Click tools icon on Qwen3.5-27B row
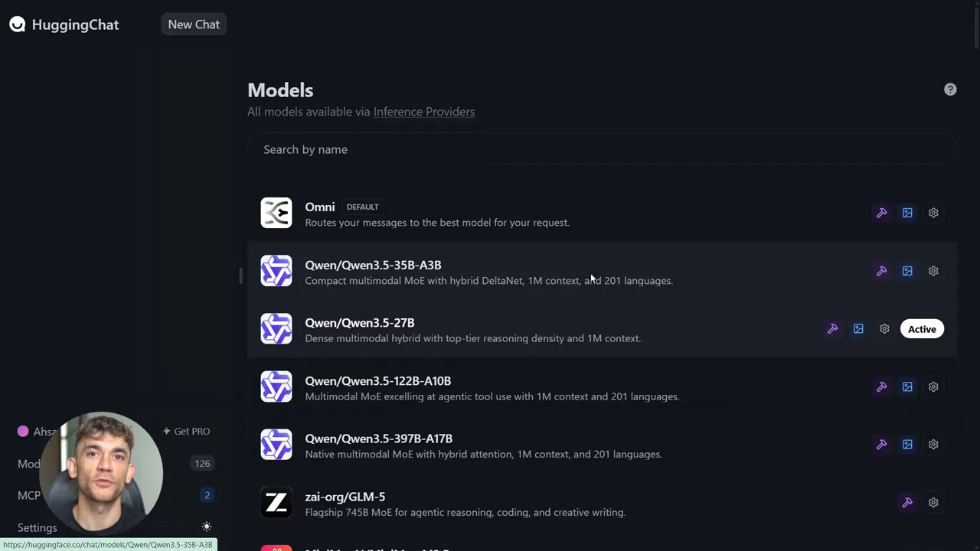This screenshot has width=980, height=551. (832, 329)
